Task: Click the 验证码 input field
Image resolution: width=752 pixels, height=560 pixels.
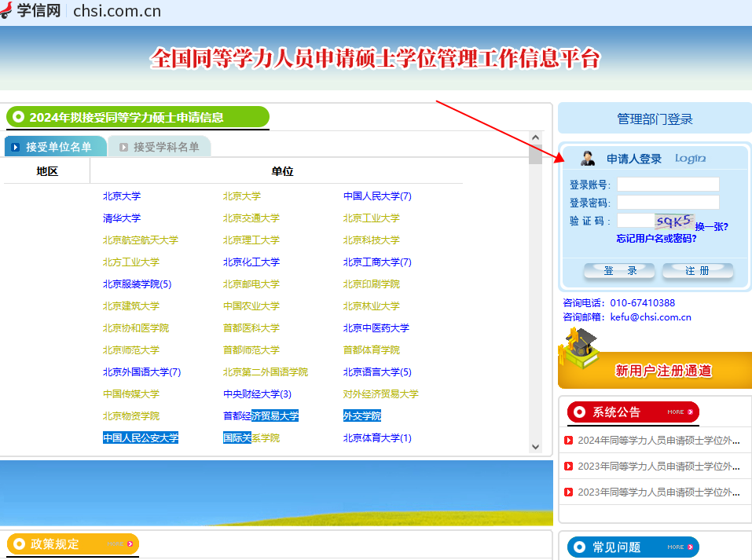Action: (636, 221)
